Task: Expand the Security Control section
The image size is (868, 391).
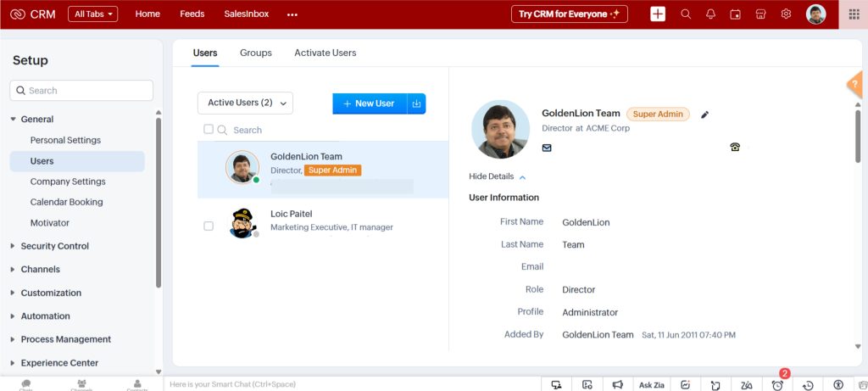Action: (x=54, y=246)
